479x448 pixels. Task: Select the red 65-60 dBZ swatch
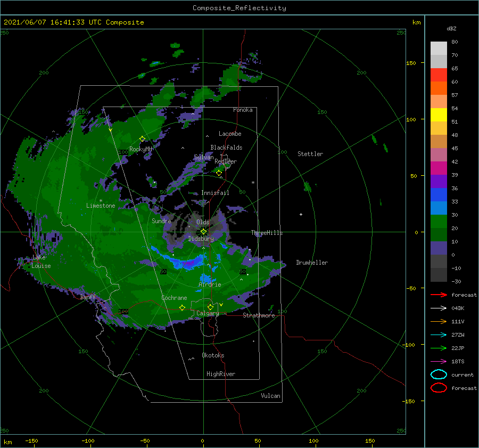click(439, 75)
